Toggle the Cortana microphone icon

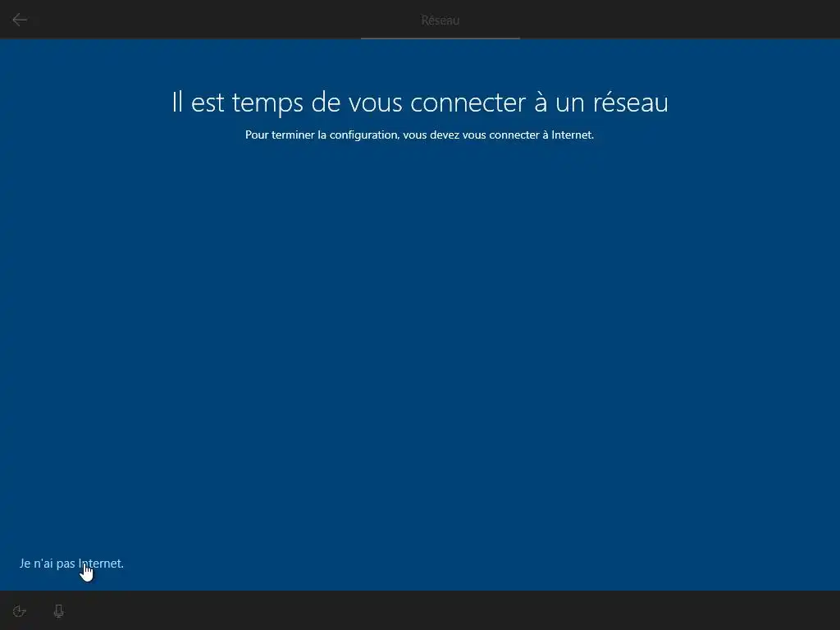click(x=59, y=611)
